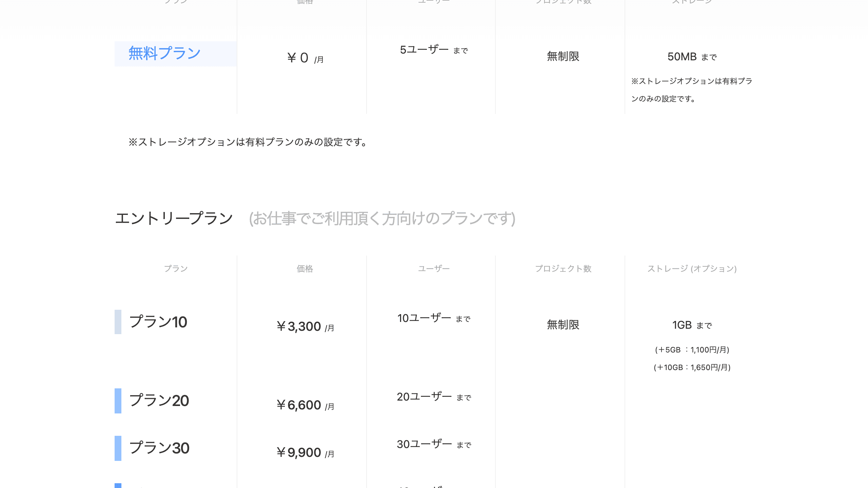Image resolution: width=868 pixels, height=488 pixels.
Task: Click the blue color bar beside プラン20
Action: point(118,401)
